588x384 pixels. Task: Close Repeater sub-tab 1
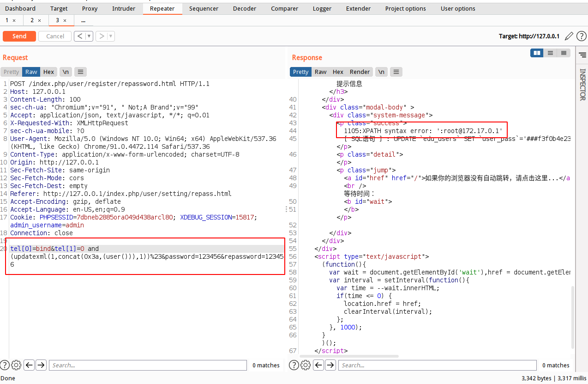14,20
